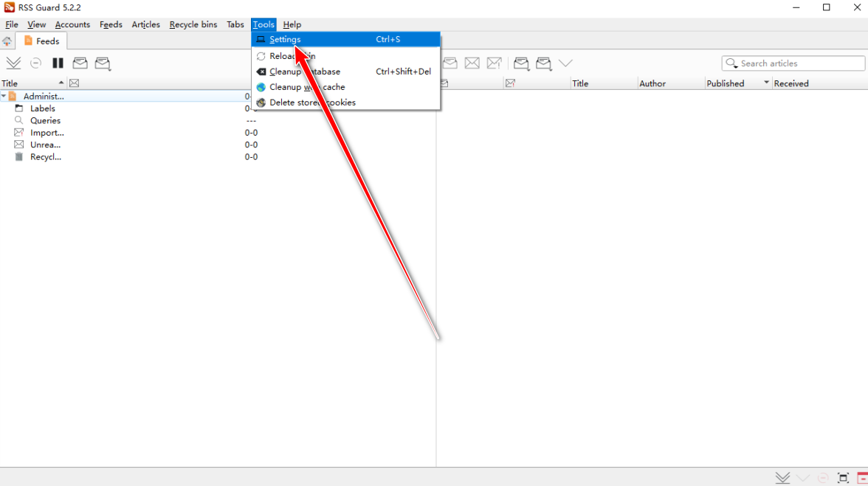Click the envelope column header icon in feed list
Image resolution: width=868 pixels, height=486 pixels.
[x=74, y=83]
